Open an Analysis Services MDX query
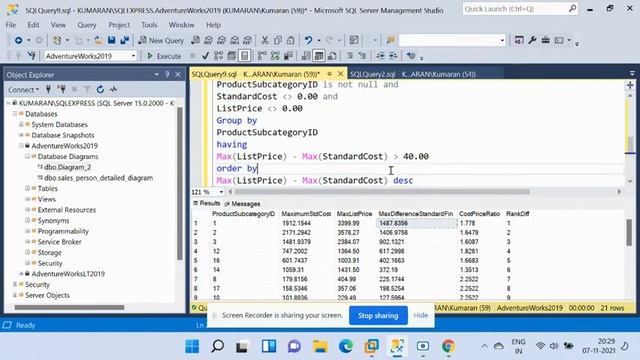Screen dimensions: 640x360 [209, 40]
